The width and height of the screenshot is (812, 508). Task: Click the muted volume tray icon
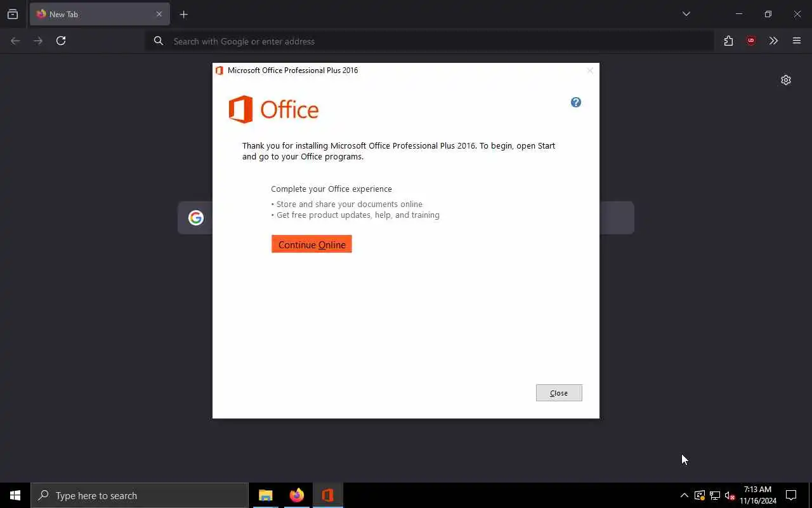730,495
